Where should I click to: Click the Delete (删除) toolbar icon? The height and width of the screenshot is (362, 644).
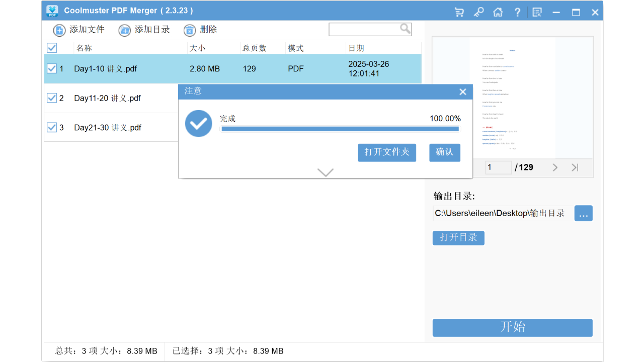190,30
